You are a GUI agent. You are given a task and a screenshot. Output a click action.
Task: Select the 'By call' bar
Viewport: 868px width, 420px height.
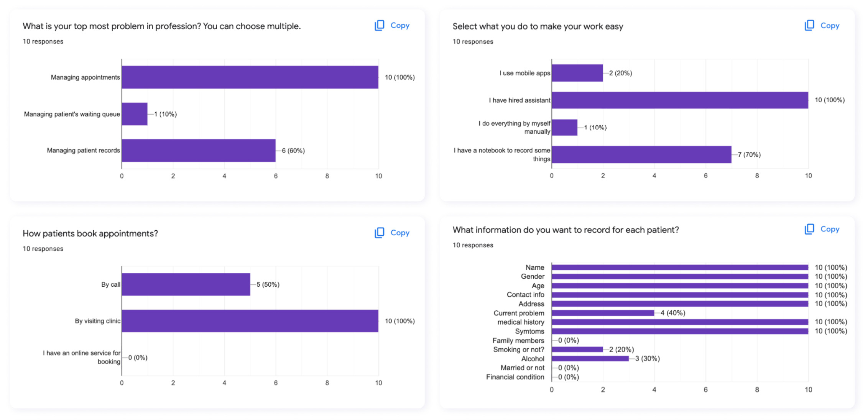click(186, 284)
